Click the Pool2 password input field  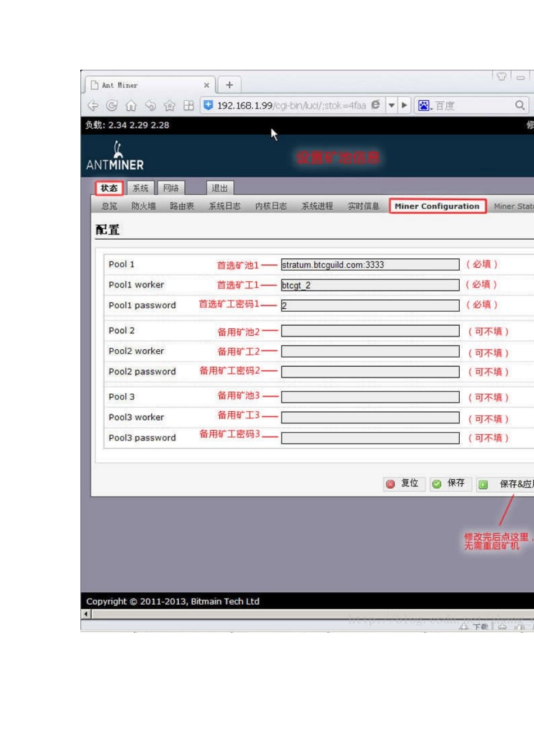tap(370, 372)
